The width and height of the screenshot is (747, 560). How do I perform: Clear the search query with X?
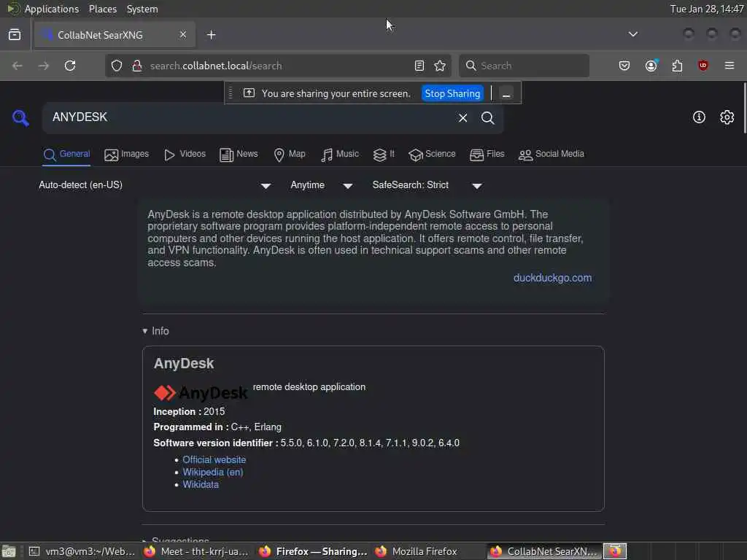(462, 117)
